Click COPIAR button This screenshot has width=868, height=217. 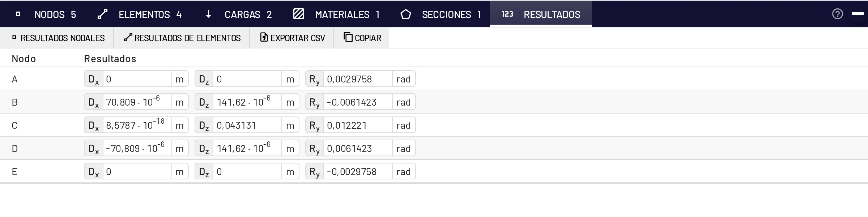(x=362, y=38)
